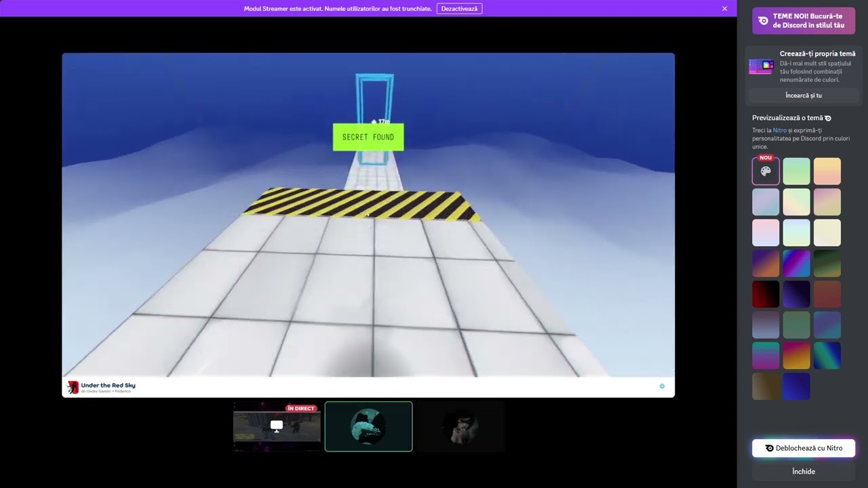Viewport: 868px width, 488px height.
Task: Pick the red-to-black gradient theme
Action: (766, 294)
